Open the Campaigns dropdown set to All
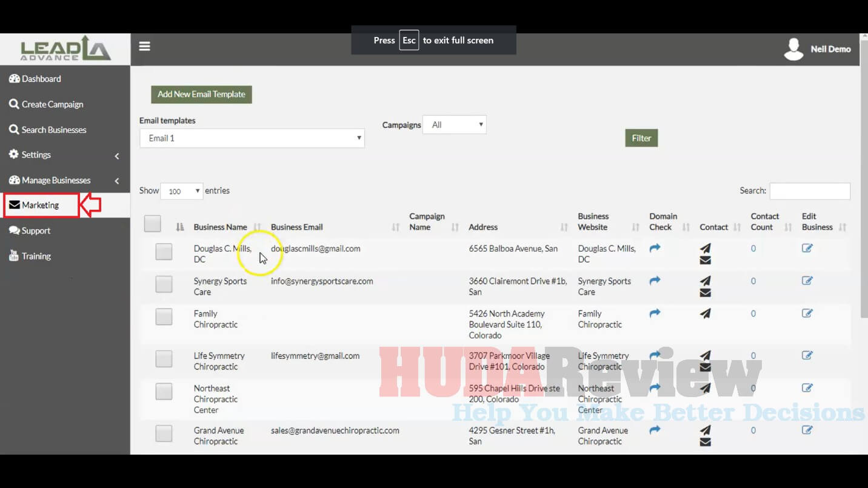 pyautogui.click(x=454, y=124)
